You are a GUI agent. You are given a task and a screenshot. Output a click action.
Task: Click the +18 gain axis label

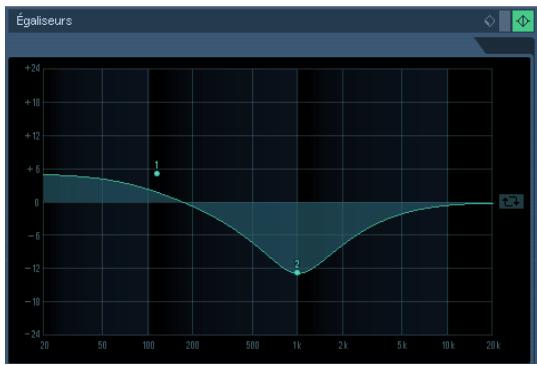[32, 102]
